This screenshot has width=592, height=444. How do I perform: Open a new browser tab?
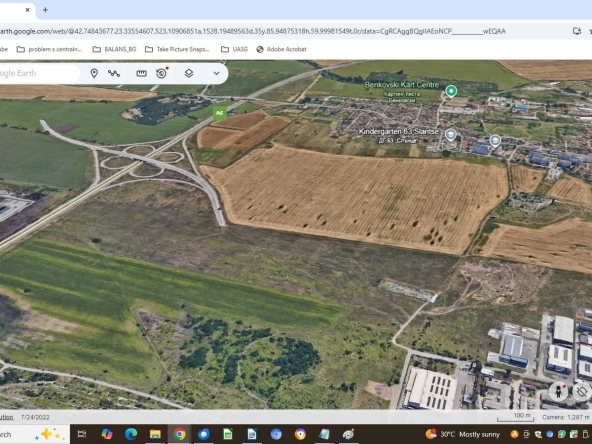[x=45, y=10]
